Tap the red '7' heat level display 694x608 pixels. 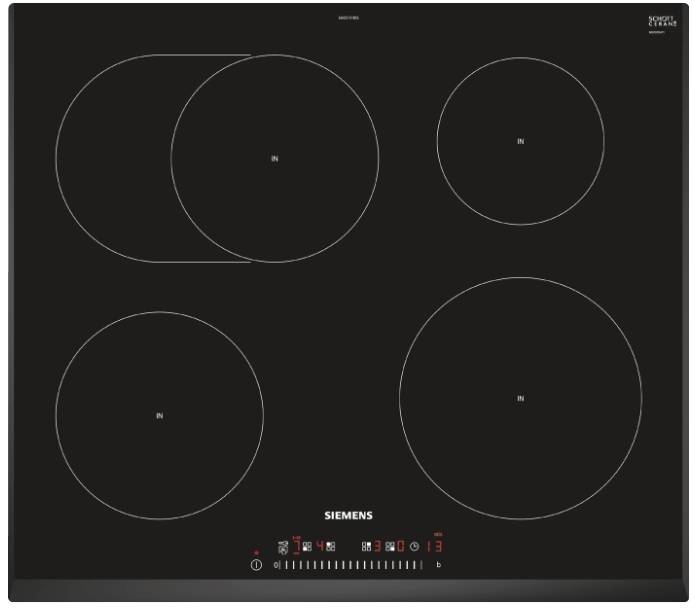tap(297, 546)
